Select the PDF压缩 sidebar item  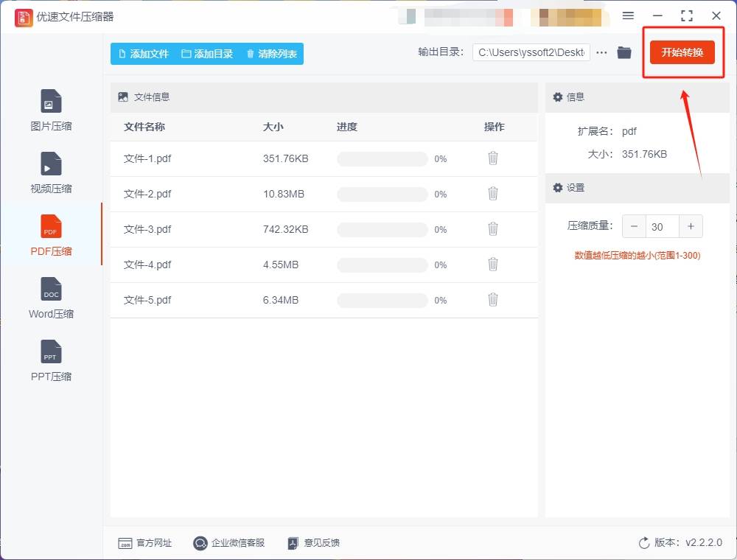51,235
